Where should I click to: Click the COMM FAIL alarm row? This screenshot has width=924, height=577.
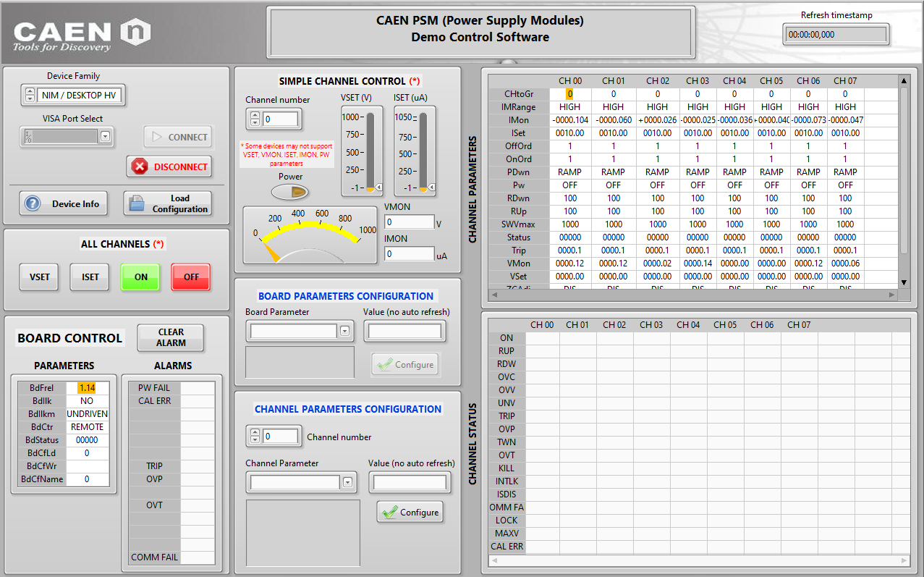pos(172,557)
